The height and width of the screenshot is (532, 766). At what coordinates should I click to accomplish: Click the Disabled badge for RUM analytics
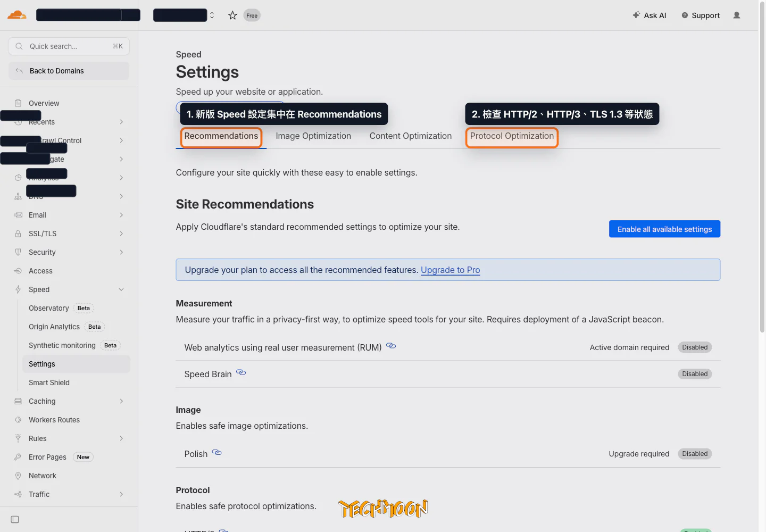[695, 347]
